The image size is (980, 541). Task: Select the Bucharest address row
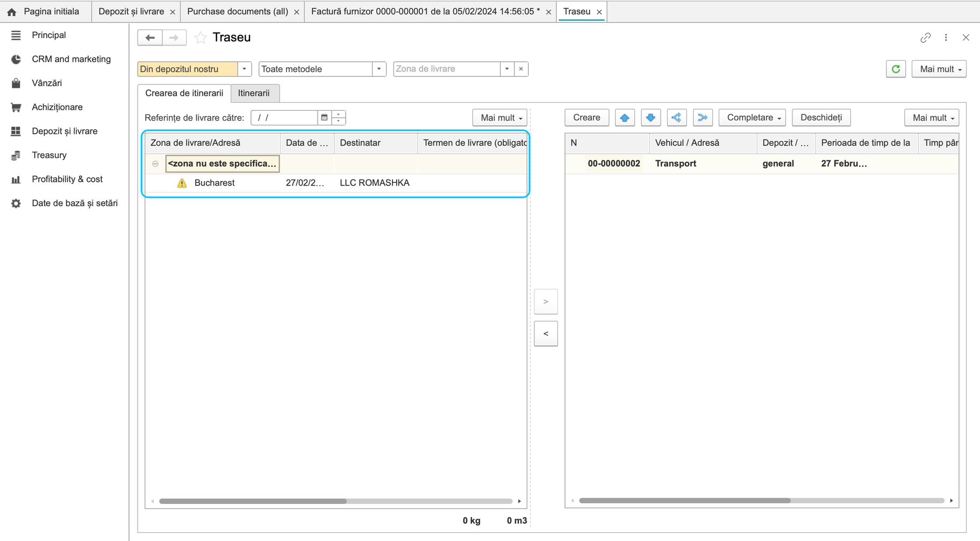click(335, 183)
